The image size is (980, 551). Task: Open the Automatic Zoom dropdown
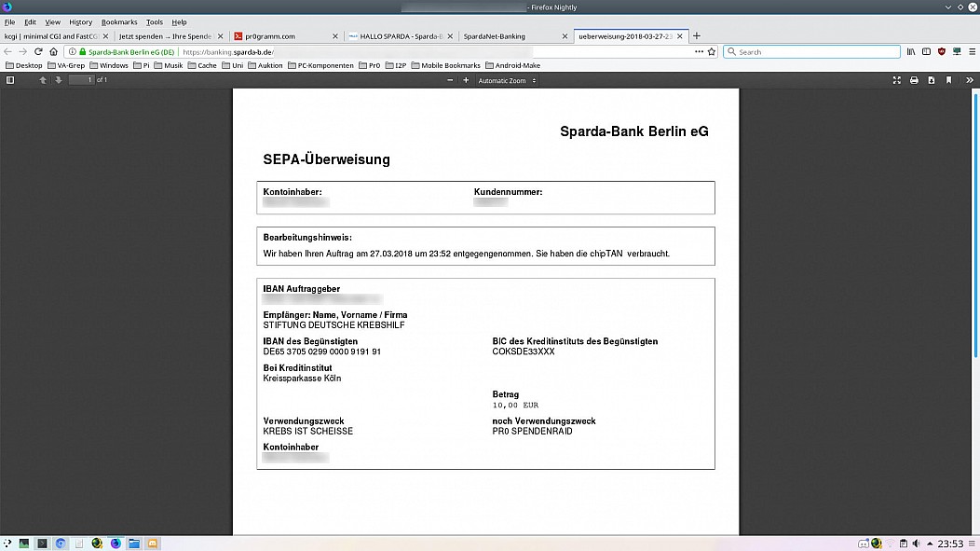pyautogui.click(x=507, y=81)
